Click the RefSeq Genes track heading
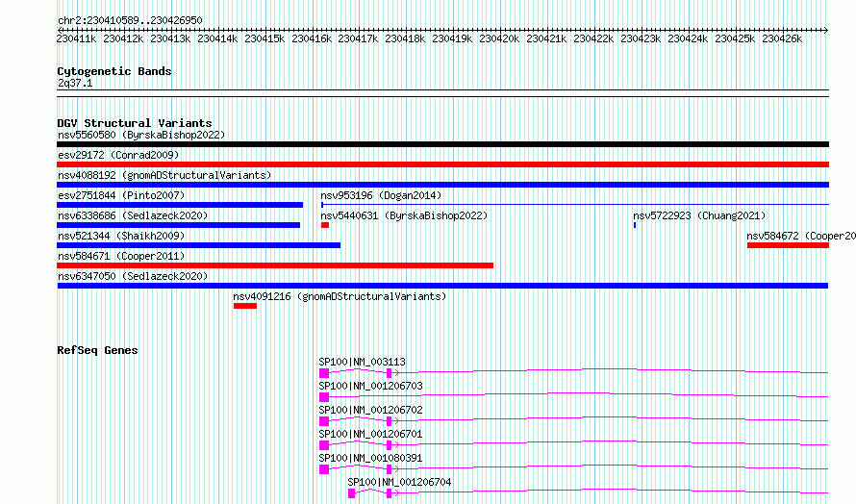856x504 pixels. click(x=97, y=350)
